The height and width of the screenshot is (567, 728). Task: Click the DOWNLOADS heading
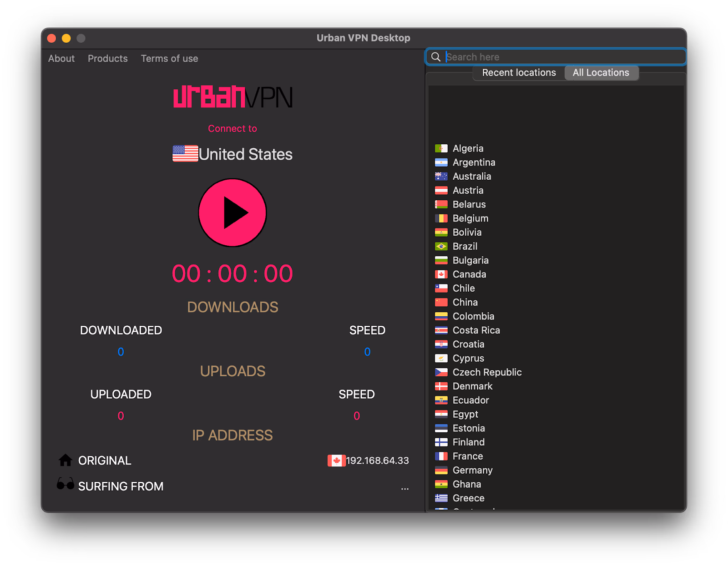tap(233, 307)
